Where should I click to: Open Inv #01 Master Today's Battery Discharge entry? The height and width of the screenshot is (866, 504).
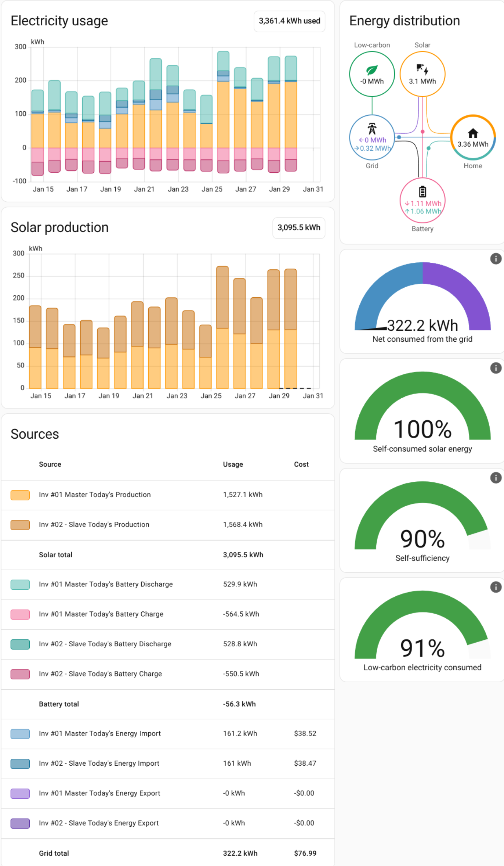coord(106,584)
